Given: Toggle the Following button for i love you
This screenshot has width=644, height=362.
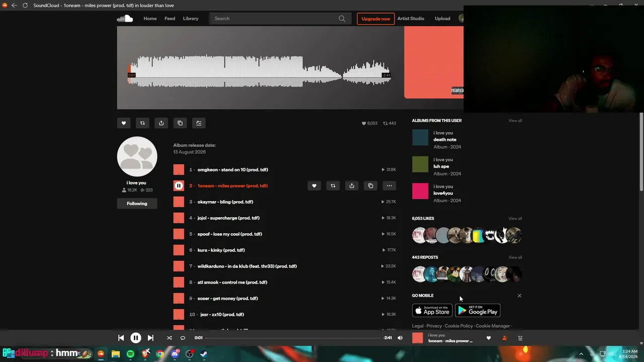Looking at the screenshot, I should click(137, 204).
